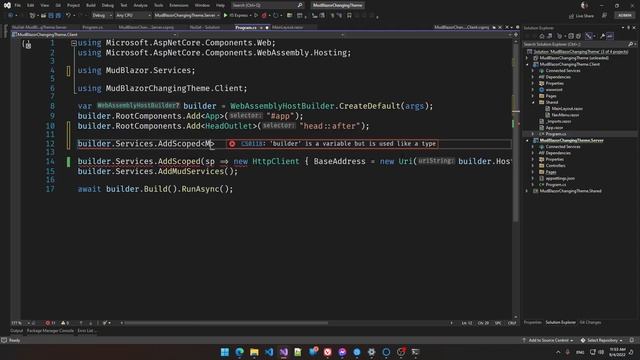The image size is (640, 360).
Task: Open the Debug configuration dropdown
Action: (102, 16)
